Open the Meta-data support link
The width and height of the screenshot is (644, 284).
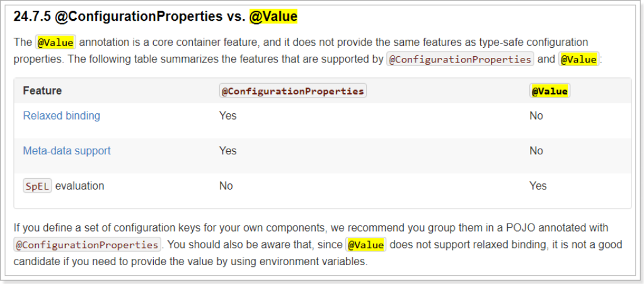click(67, 151)
